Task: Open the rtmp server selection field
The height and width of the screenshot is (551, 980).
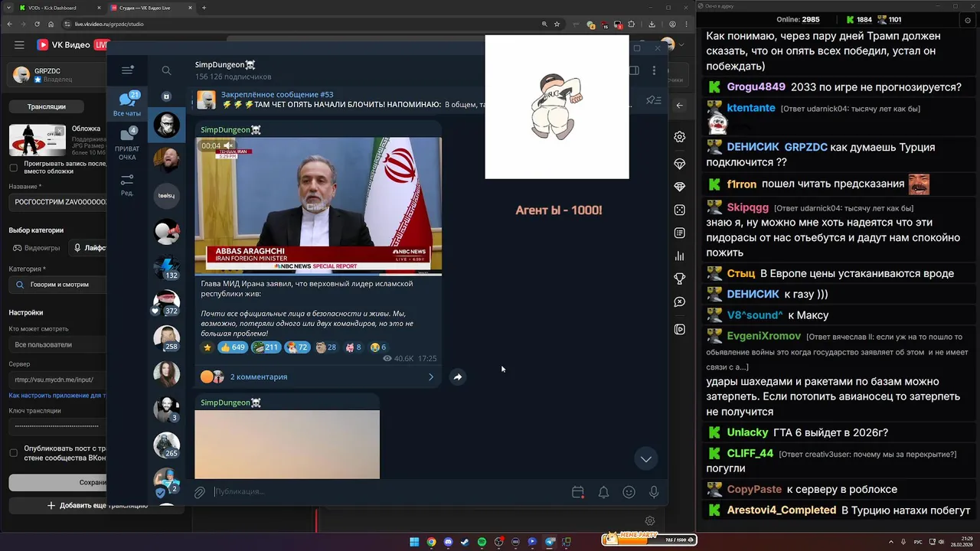Action: click(58, 379)
